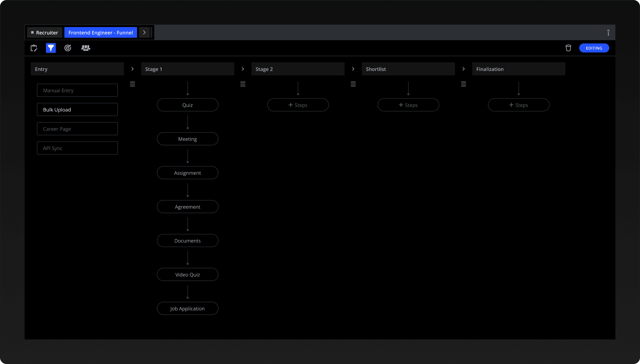Switch to the Recruiter tab

pos(45,33)
